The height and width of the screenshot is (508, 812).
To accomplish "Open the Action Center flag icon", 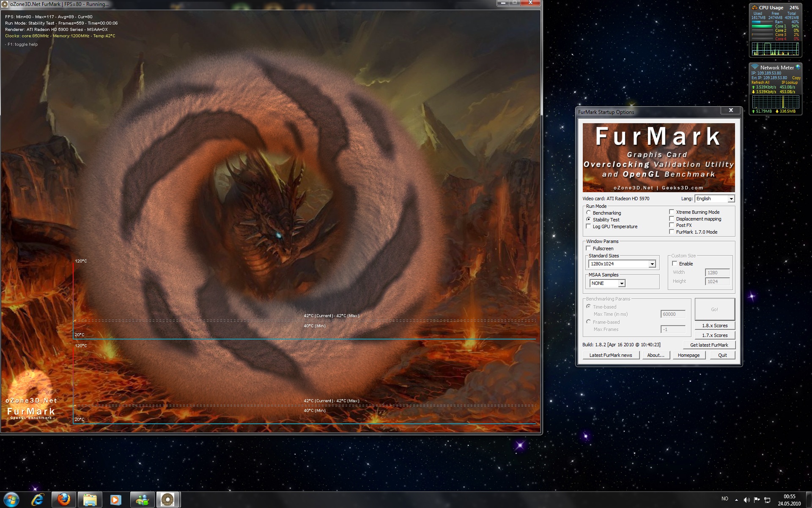I will click(x=757, y=500).
